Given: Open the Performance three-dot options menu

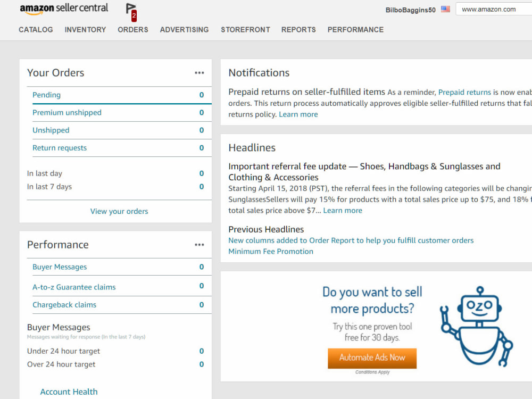Looking at the screenshot, I should point(199,245).
